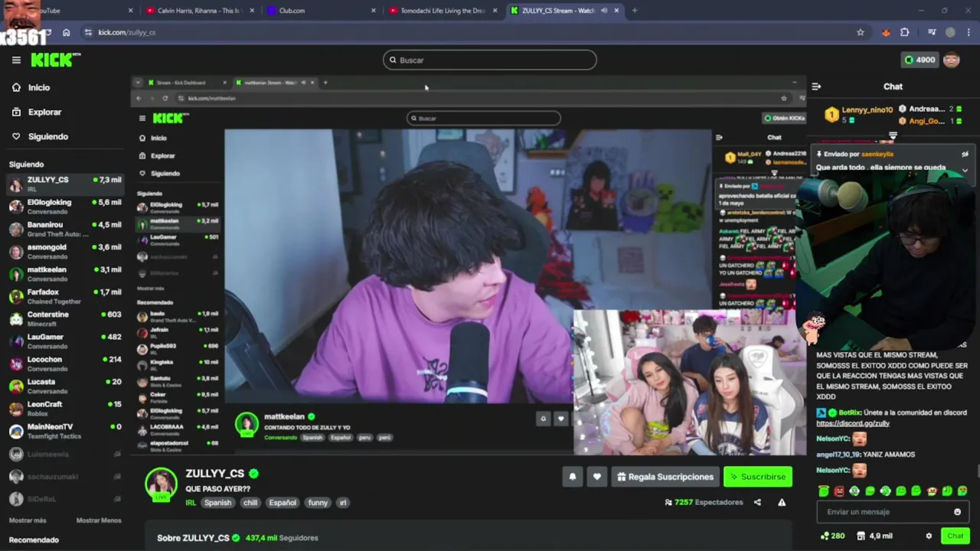Image resolution: width=980 pixels, height=551 pixels.
Task: Select the Spanish tag
Action: pos(217,503)
